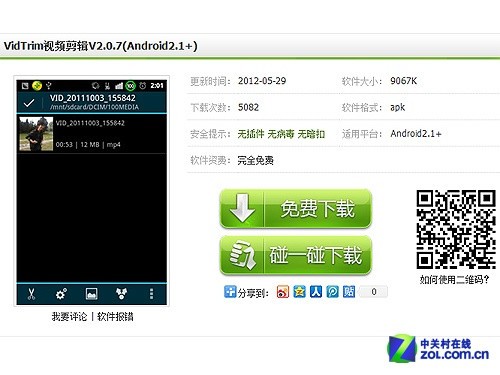The height and width of the screenshot is (375, 500).
Task: Click the green 免费下载 download button
Action: coord(295,209)
